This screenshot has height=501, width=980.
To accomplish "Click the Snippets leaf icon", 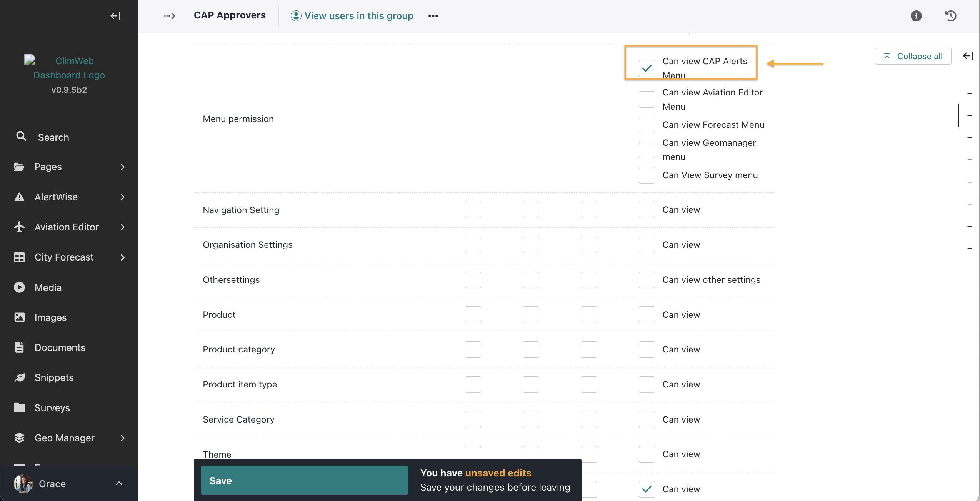I will [x=19, y=377].
